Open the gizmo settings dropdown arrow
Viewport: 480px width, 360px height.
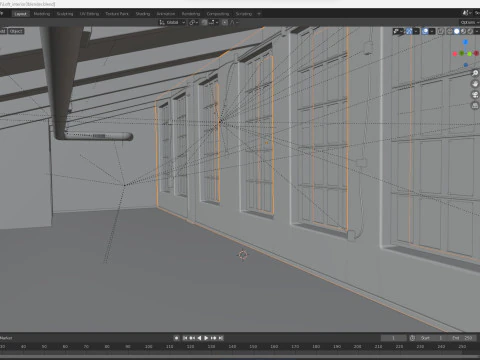click(416, 31)
